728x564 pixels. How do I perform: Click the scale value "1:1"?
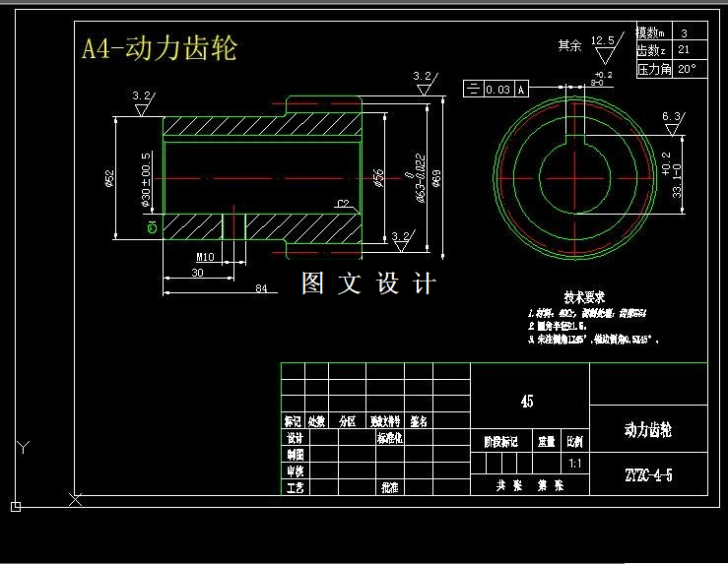coord(574,464)
